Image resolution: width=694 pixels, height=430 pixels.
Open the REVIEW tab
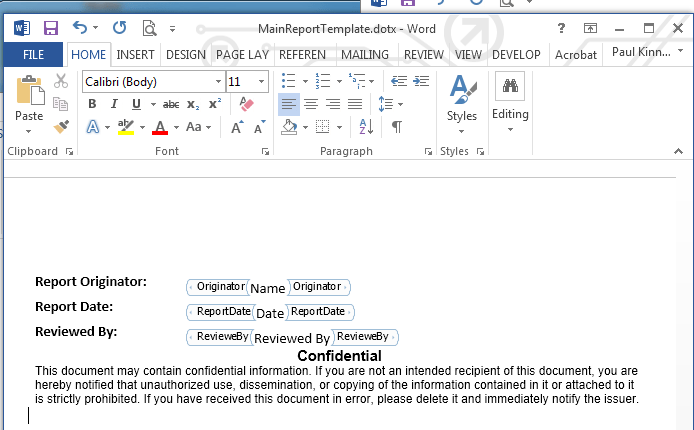424,54
